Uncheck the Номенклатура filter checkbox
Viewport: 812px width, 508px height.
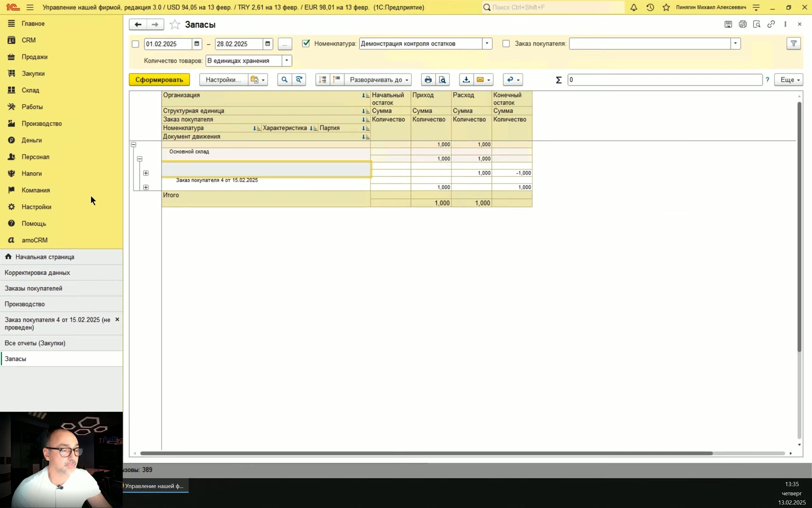[x=306, y=43]
